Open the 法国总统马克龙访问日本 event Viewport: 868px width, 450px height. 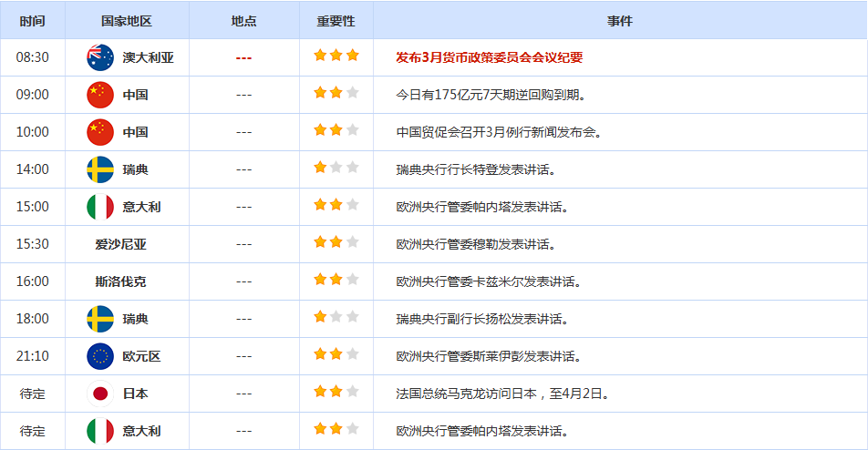point(501,394)
